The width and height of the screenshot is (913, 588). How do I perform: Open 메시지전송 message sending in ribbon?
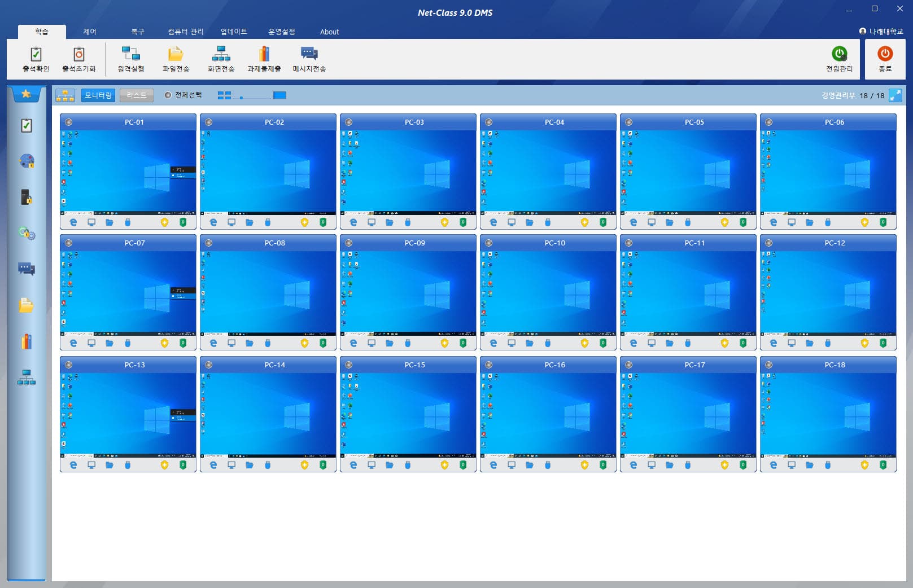[309, 59]
